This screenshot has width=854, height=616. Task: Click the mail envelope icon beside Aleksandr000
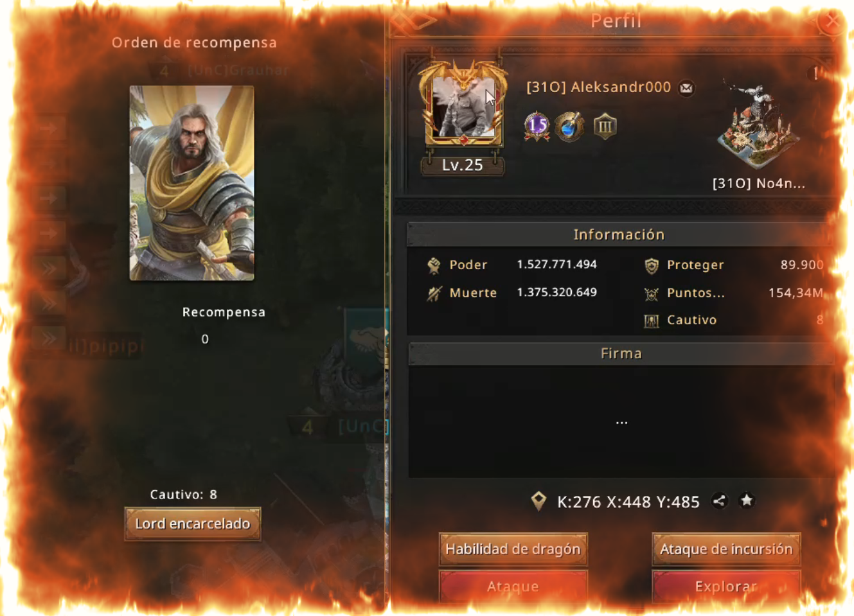pos(686,88)
